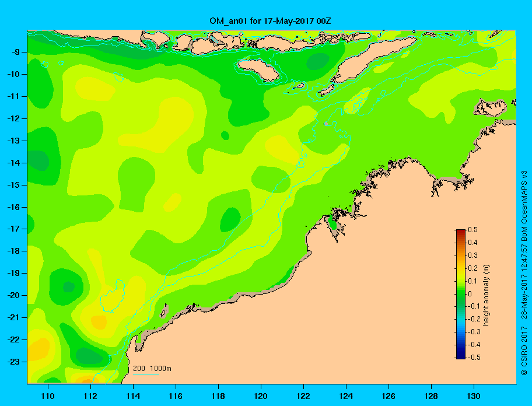Select the 116 longitude label
This screenshot has width=532, height=406.
pos(176,396)
